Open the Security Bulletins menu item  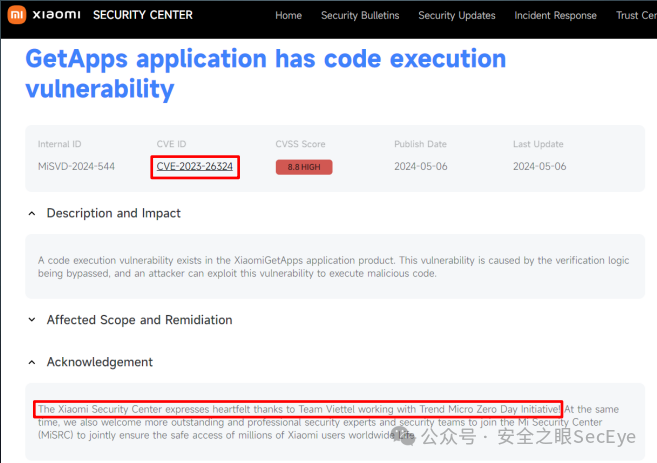point(360,16)
